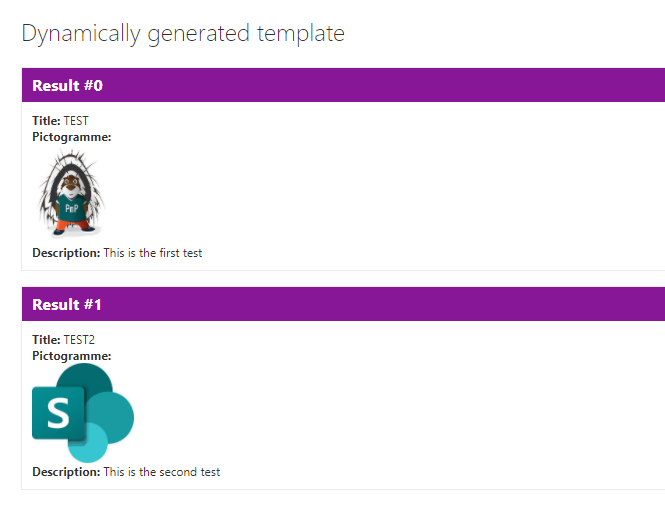Click the 'Dynamically generated template' heading

pyautogui.click(x=183, y=33)
